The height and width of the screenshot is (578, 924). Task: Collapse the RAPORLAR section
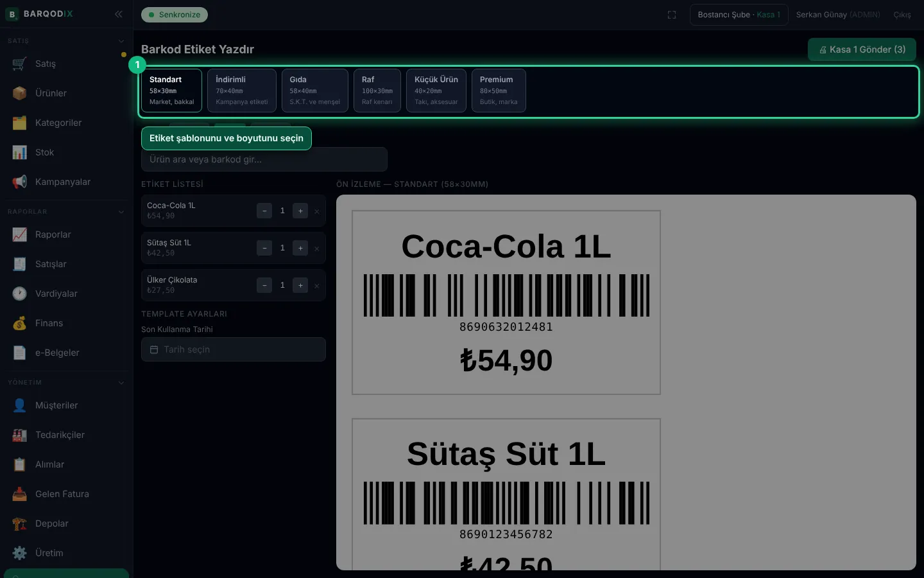point(121,212)
